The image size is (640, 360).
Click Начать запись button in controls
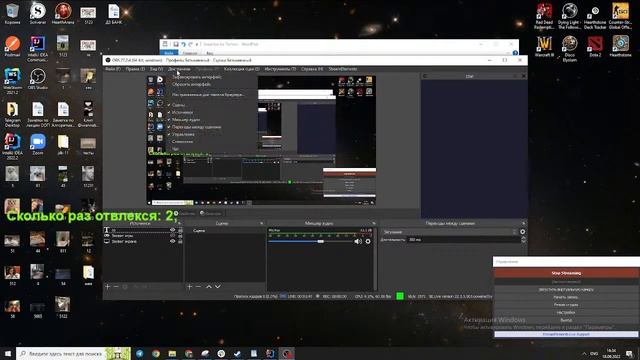[566, 297]
